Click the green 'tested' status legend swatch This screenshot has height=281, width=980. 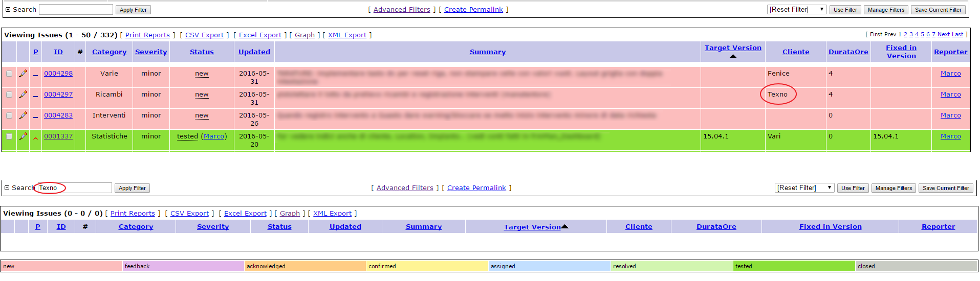(x=794, y=266)
